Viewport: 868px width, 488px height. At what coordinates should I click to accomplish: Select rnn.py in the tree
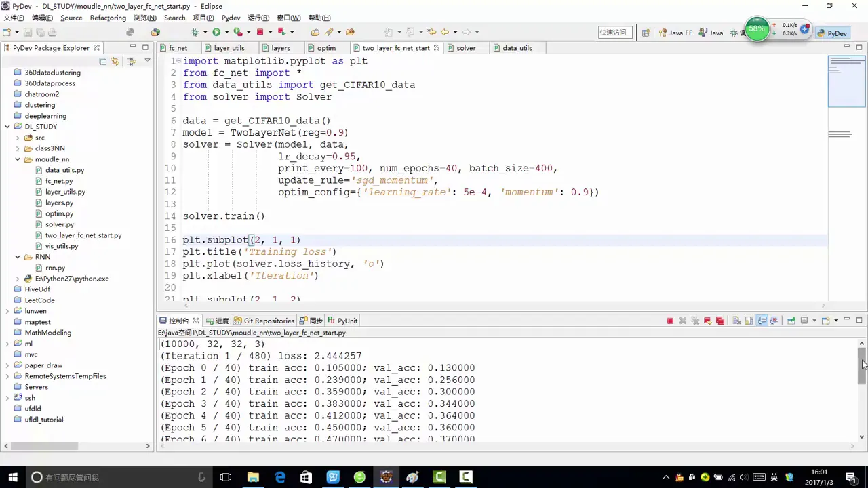(50, 268)
